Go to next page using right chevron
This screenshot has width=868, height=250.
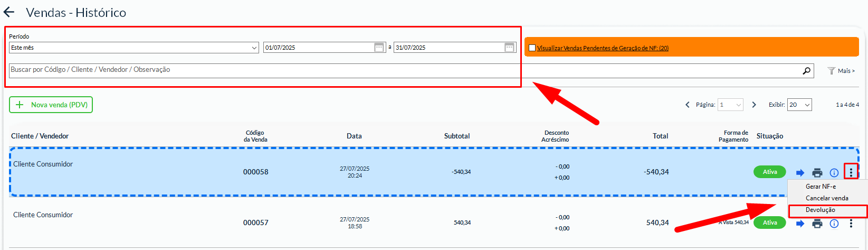click(x=754, y=105)
